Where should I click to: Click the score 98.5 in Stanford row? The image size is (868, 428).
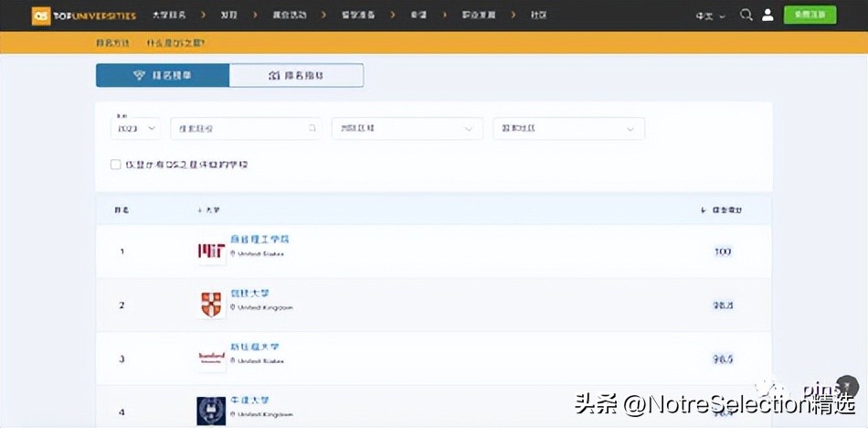[x=723, y=359]
